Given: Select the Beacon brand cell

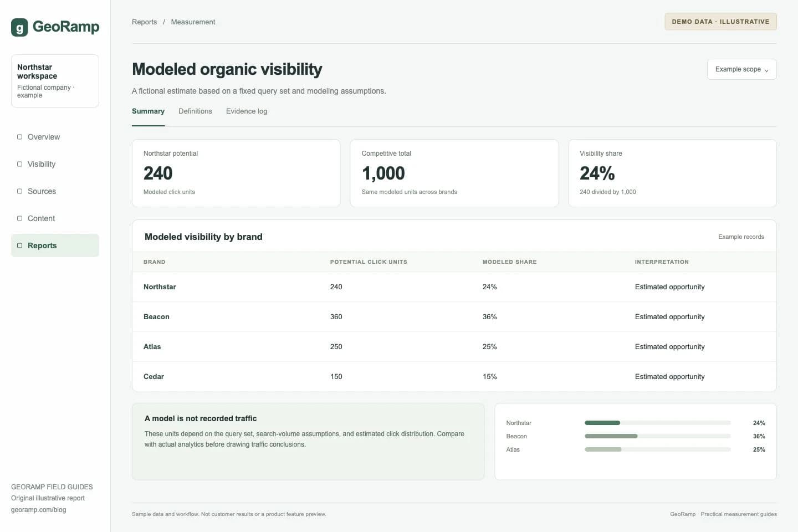Looking at the screenshot, I should [x=156, y=317].
